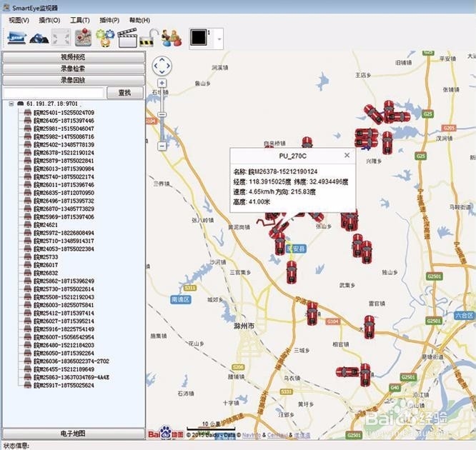Click the map zoom slider handle
The height and width of the screenshot is (450, 476).
point(162,114)
